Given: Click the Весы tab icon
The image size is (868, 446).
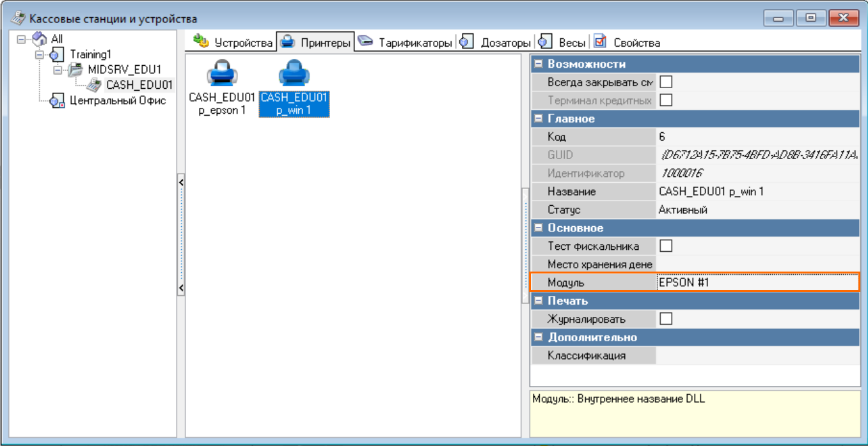Looking at the screenshot, I should 545,42.
